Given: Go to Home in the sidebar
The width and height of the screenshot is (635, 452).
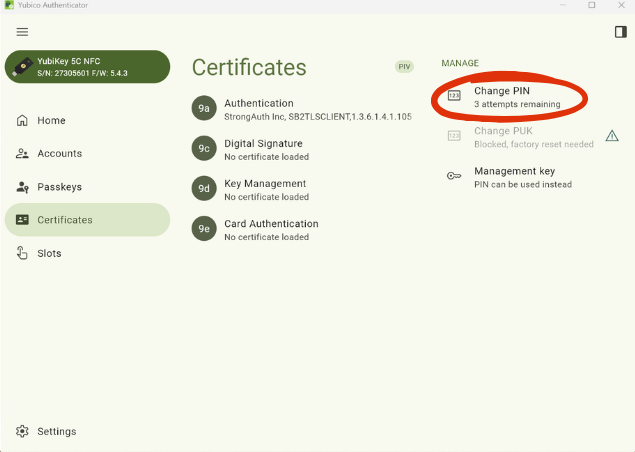Looking at the screenshot, I should (87, 120).
